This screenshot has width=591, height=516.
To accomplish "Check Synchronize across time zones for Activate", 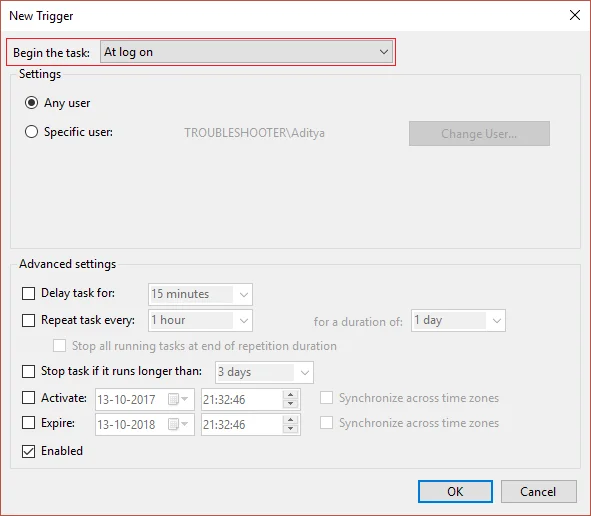I will tap(326, 398).
